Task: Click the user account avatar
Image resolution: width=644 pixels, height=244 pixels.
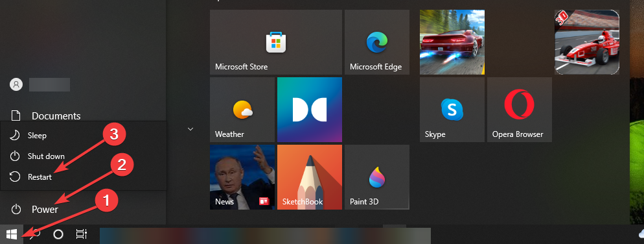Action: [x=16, y=85]
